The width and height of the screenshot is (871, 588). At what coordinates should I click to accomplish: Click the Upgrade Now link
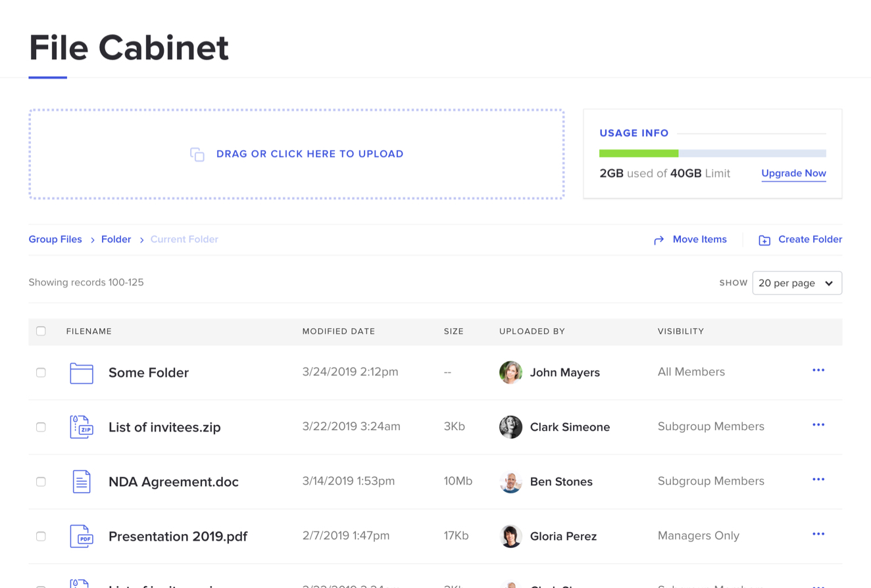tap(793, 174)
